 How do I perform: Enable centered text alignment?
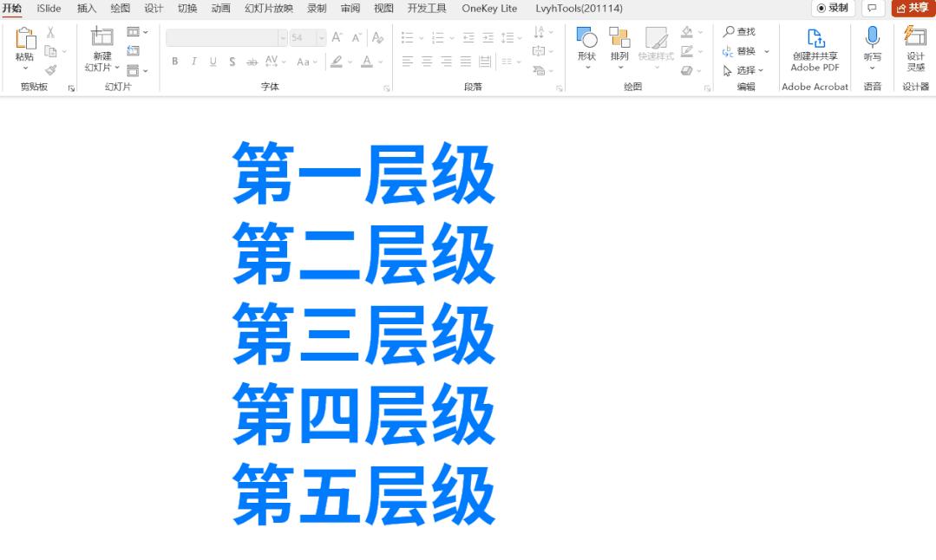click(x=425, y=61)
